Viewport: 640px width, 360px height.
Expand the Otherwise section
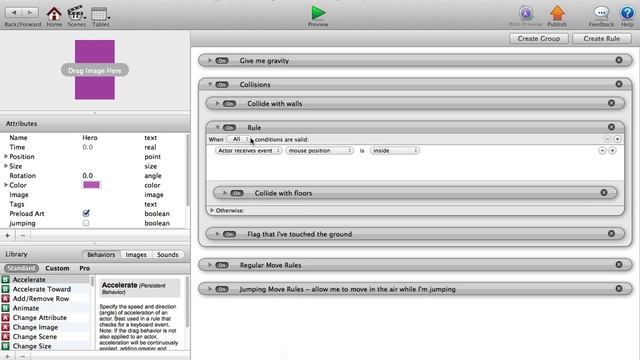point(212,211)
